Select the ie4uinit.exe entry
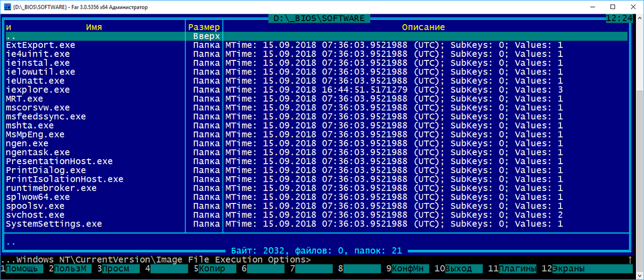This screenshot has width=644, height=280. point(317,54)
